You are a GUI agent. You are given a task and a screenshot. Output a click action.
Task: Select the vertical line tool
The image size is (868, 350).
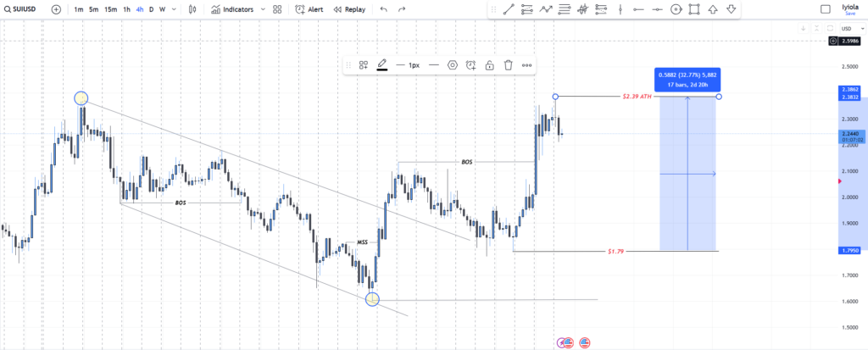620,9
